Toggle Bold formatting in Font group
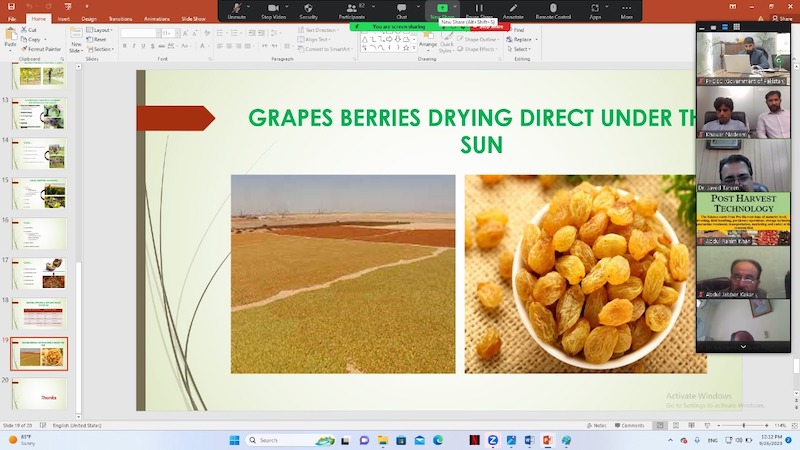This screenshot has width=800, height=450. 125,46
